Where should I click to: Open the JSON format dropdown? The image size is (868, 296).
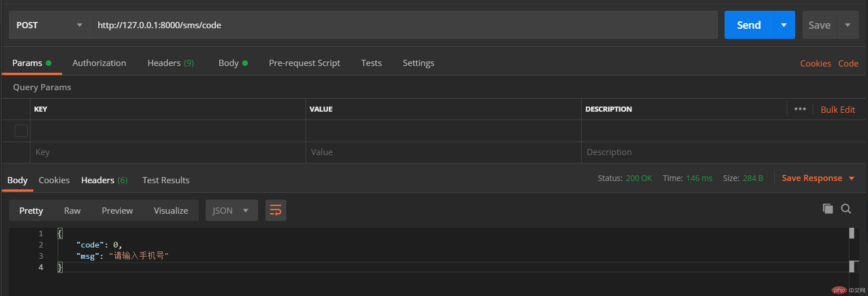tap(232, 210)
